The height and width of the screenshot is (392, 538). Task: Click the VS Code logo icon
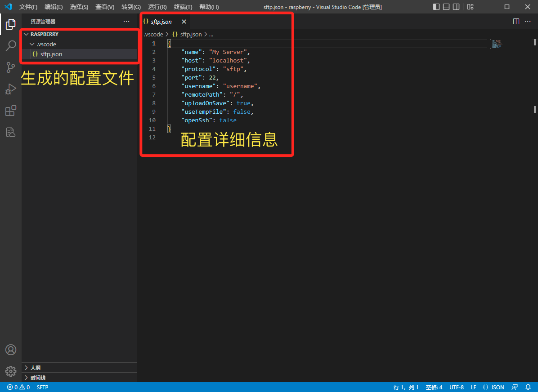tap(8, 7)
